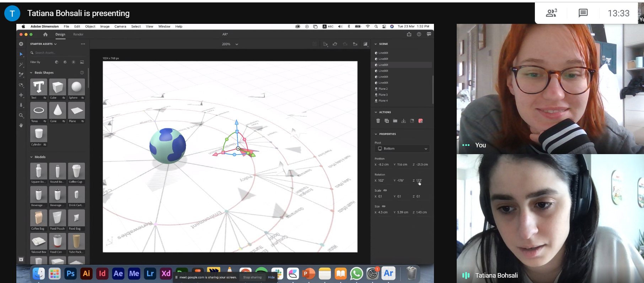Duplicate the selected object in Actions

click(x=387, y=121)
